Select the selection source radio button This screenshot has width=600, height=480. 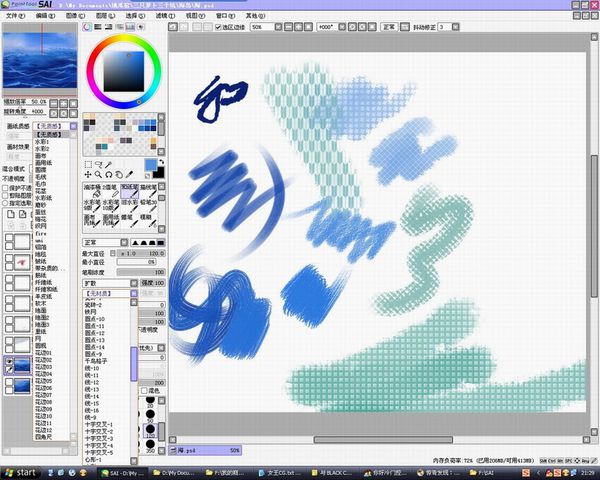click(x=5, y=203)
